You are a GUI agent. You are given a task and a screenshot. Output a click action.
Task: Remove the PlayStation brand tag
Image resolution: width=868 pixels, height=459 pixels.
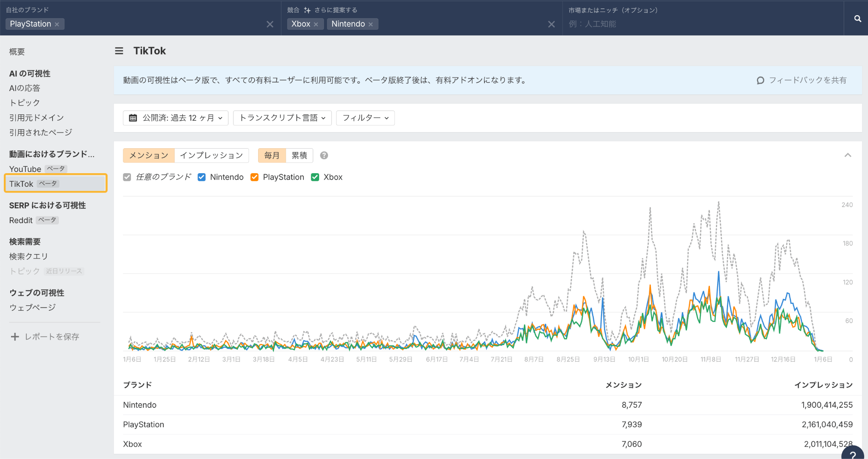pyautogui.click(x=57, y=25)
